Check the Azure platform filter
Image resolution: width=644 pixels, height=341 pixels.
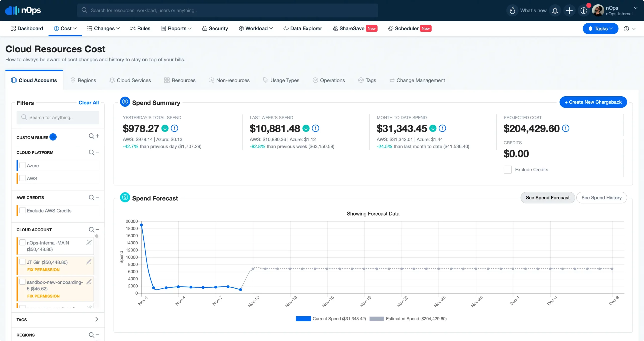click(x=22, y=165)
